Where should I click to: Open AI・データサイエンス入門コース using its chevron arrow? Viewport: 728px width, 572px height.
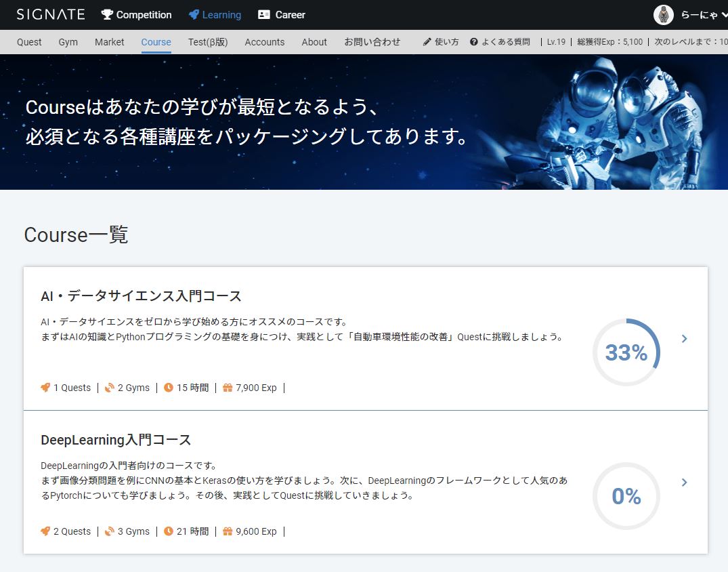[684, 338]
